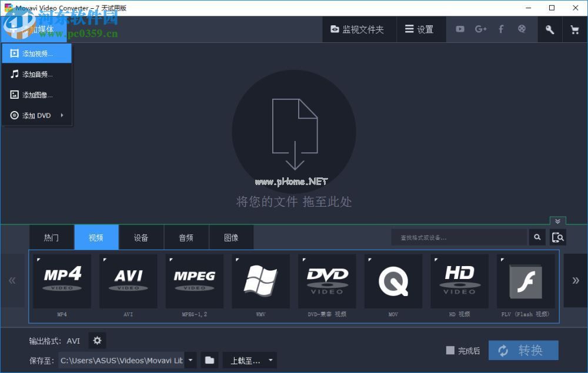Choose the HD video format preset
The height and width of the screenshot is (373, 588).
click(459, 281)
